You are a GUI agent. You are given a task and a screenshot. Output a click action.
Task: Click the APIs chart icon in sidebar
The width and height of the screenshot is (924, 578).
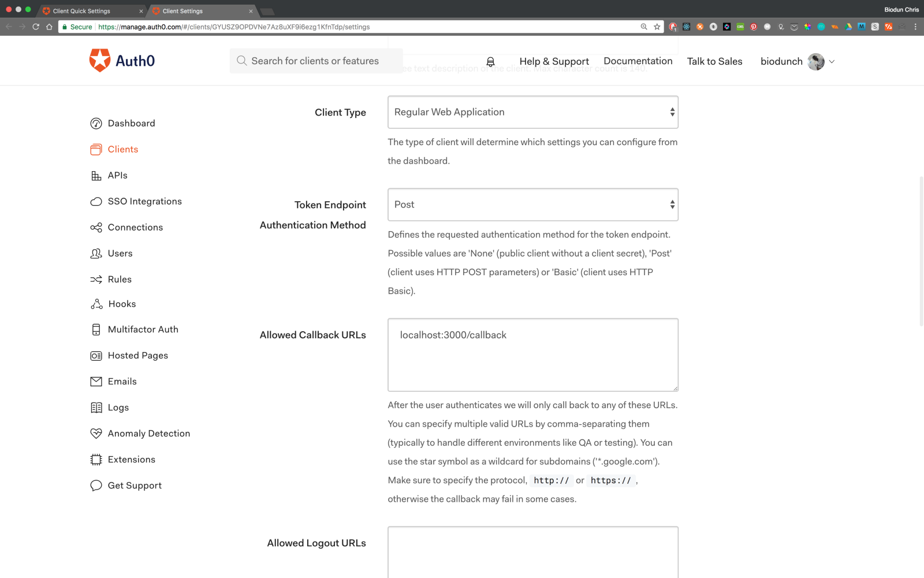click(96, 175)
